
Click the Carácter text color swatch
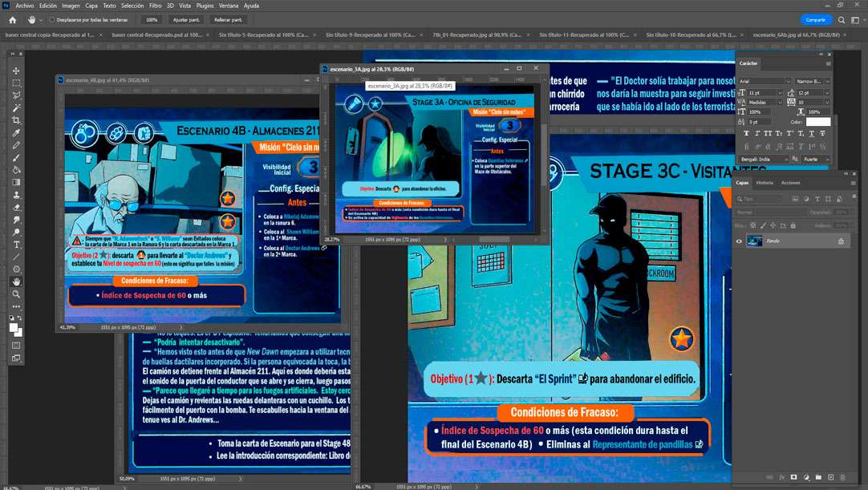tap(817, 122)
